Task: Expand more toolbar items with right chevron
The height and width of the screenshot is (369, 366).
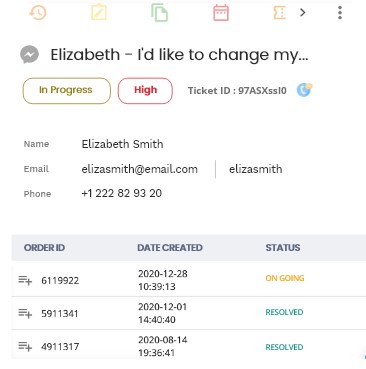Action: (302, 13)
